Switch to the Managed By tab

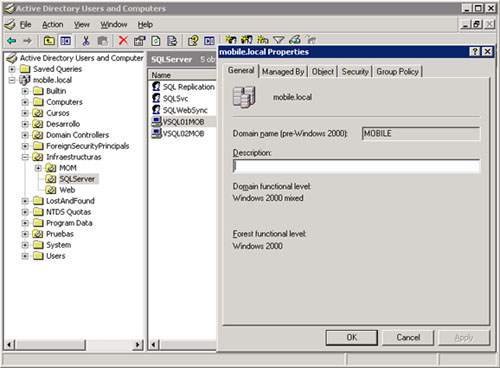tap(283, 72)
